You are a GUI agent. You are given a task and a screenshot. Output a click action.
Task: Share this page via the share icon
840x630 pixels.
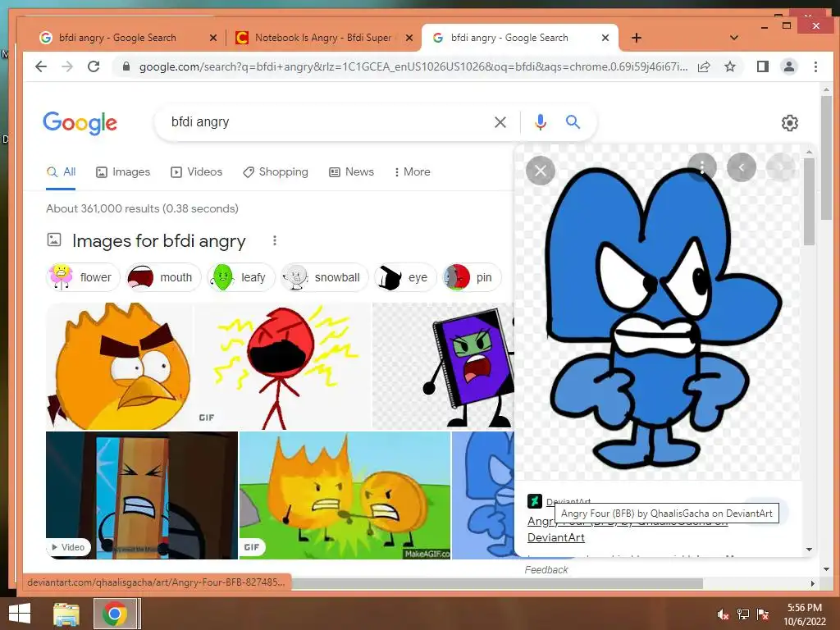[x=704, y=66]
